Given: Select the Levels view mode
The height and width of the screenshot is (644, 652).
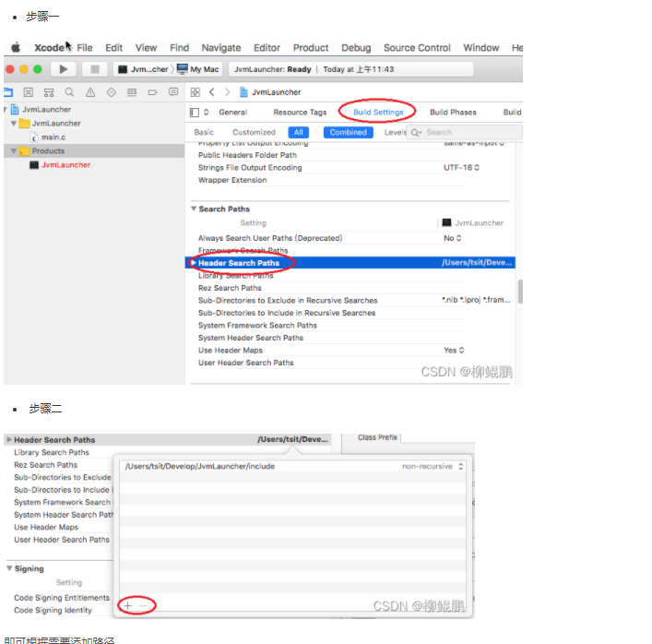Looking at the screenshot, I should pos(395,132).
